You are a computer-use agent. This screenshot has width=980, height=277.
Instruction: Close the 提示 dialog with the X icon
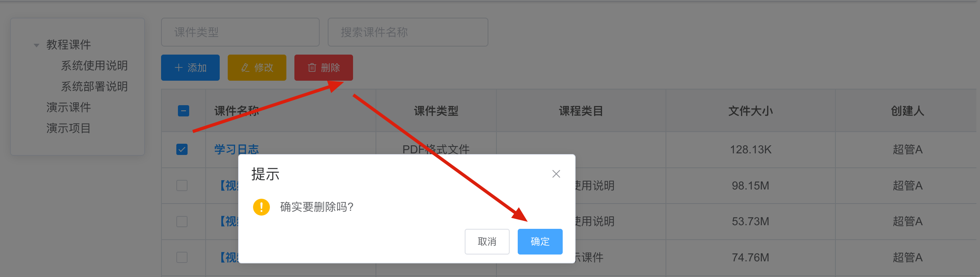click(x=556, y=174)
